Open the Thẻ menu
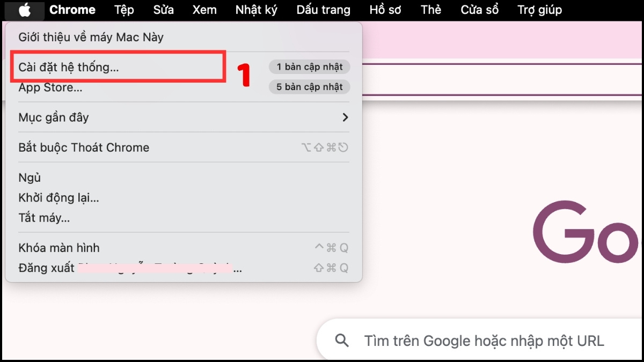Viewport: 644px width, 362px height. point(431,10)
